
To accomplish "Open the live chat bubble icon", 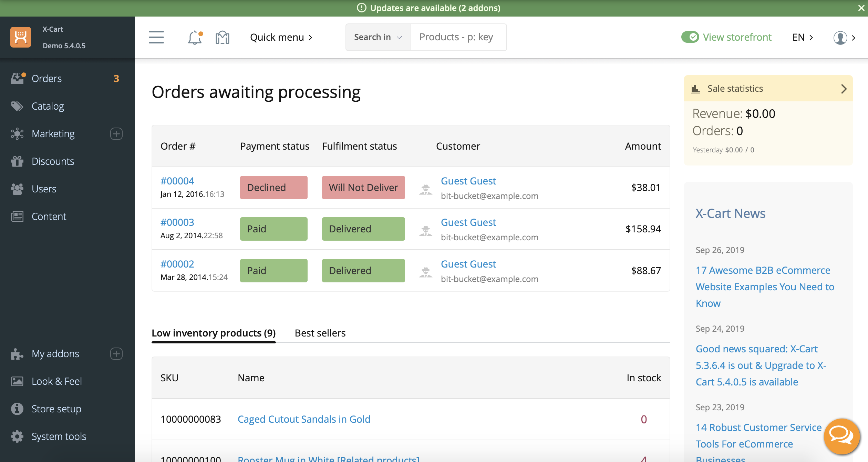I will coord(841,436).
